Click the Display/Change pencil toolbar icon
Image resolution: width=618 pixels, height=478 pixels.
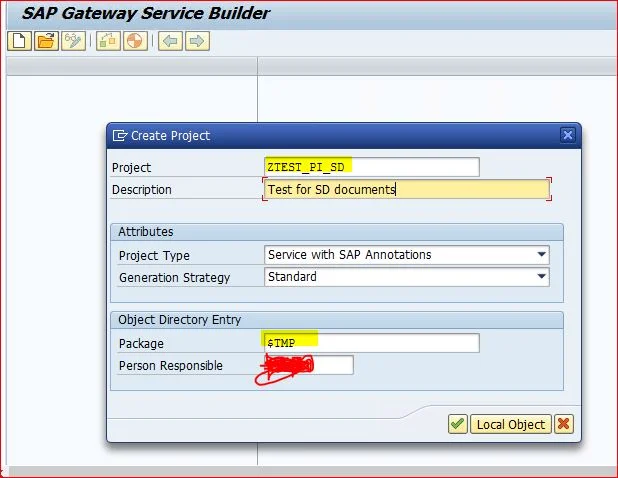[73, 41]
